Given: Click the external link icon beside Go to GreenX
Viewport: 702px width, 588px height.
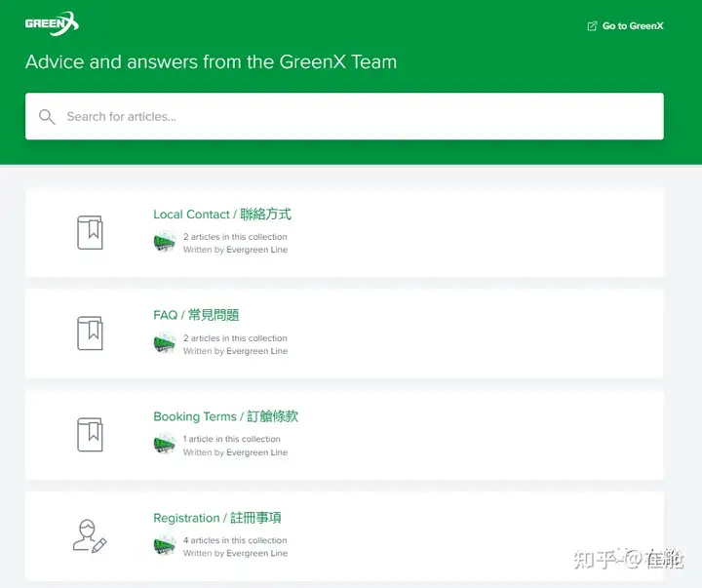Looking at the screenshot, I should coord(592,26).
